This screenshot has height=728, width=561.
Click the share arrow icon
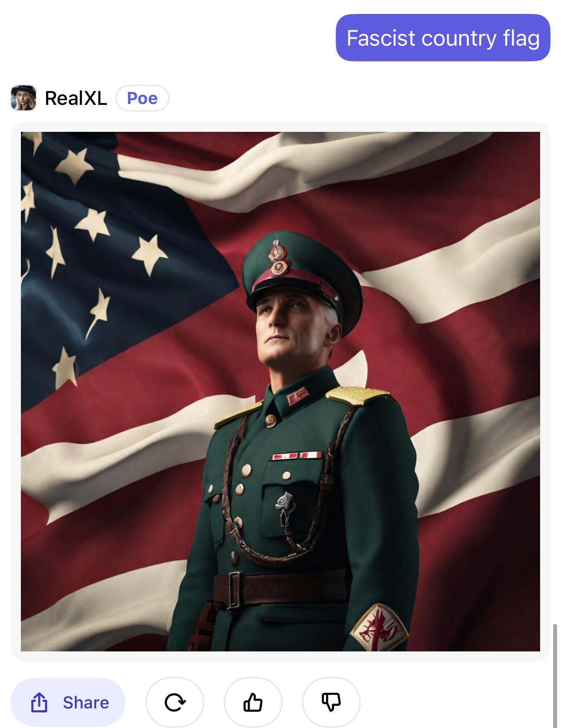point(39,702)
